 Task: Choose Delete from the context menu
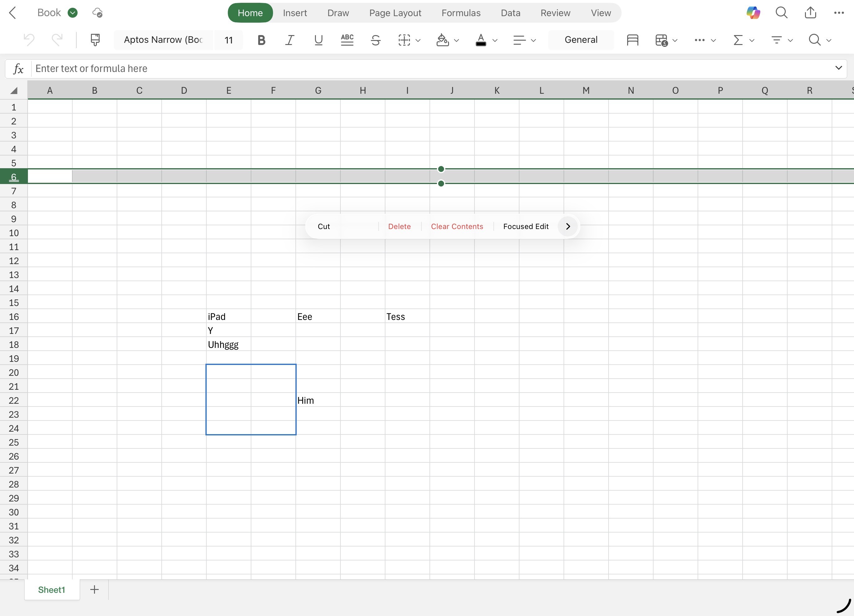(x=399, y=226)
